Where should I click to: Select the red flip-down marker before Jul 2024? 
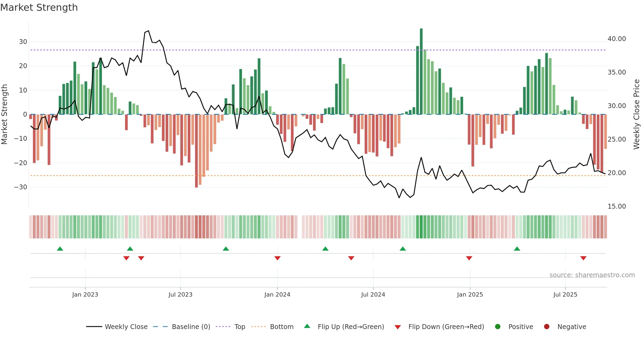coord(351,258)
